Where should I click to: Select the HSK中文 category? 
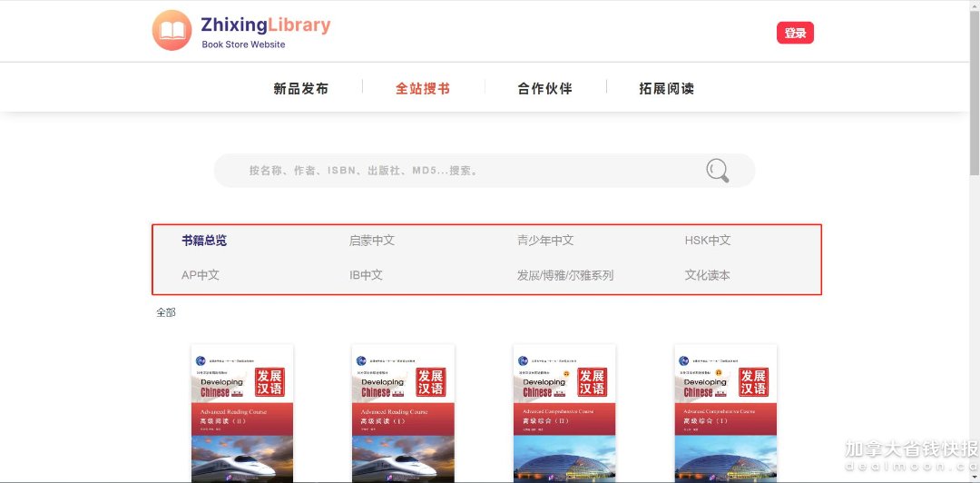708,241
